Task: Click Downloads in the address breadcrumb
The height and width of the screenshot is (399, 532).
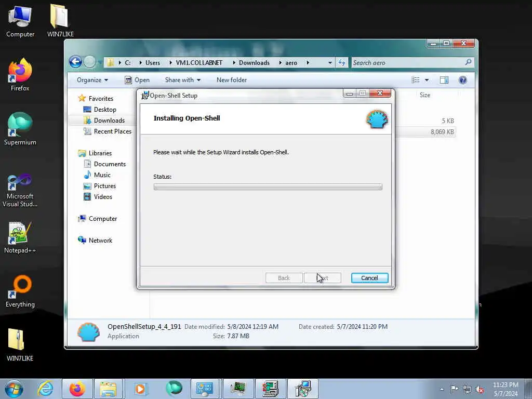Action: click(x=254, y=63)
